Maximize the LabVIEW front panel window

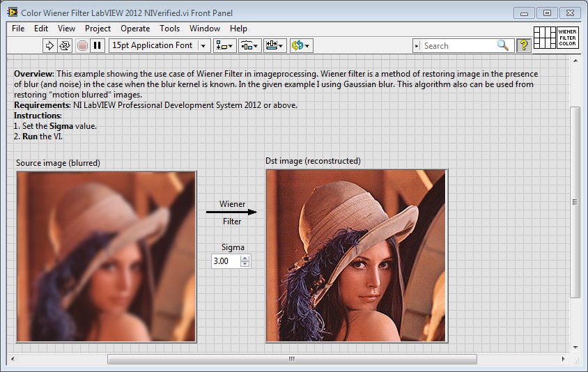[547, 13]
